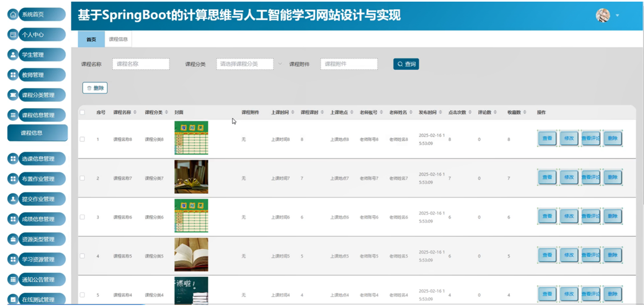
Task: Click the person icon beside 学生管理
Action: [13, 55]
